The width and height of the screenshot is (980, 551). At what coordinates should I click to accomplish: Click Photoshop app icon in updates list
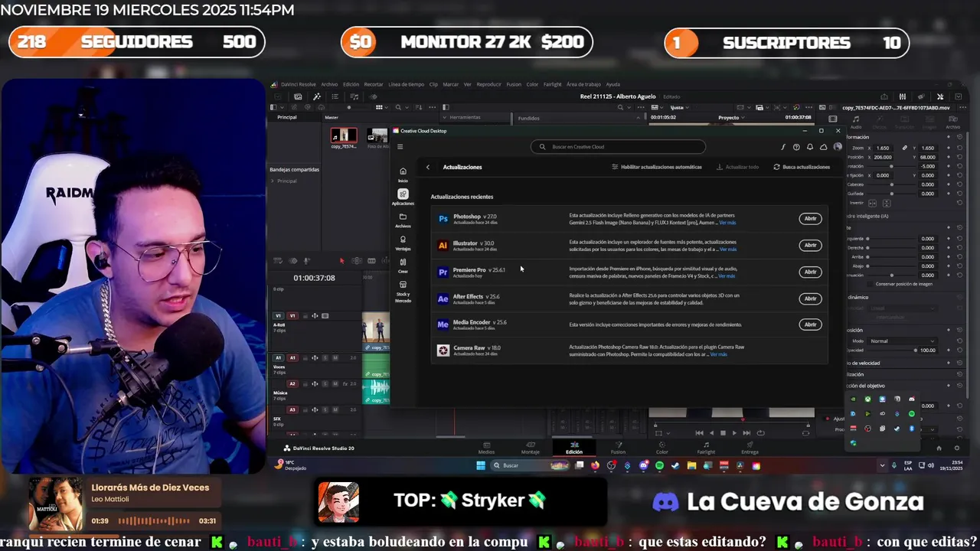tap(443, 219)
